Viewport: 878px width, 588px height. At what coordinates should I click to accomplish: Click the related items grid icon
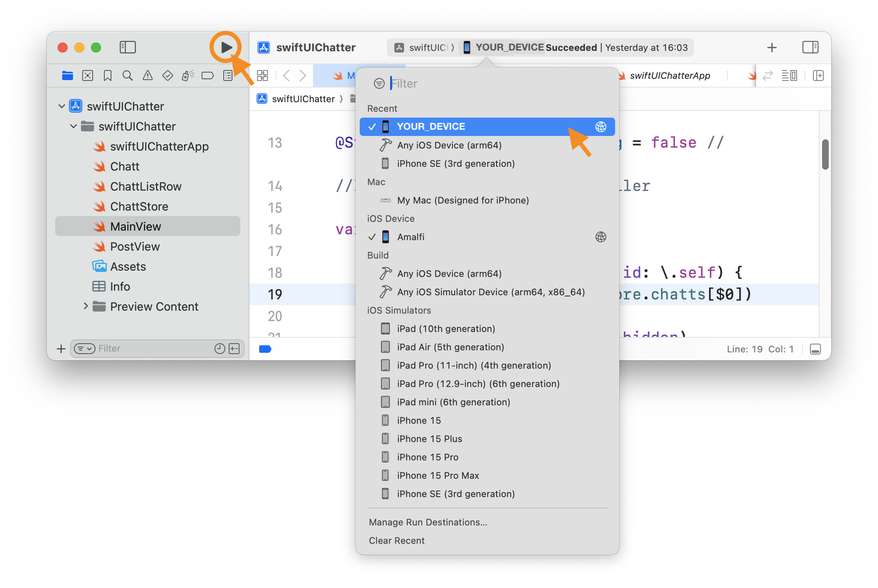click(262, 75)
